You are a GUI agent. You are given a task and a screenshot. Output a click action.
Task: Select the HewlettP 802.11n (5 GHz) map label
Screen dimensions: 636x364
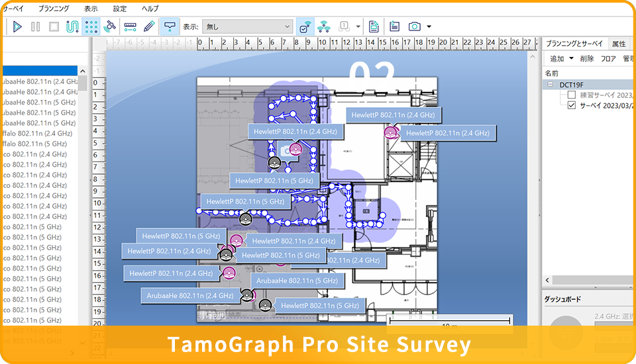(x=274, y=180)
